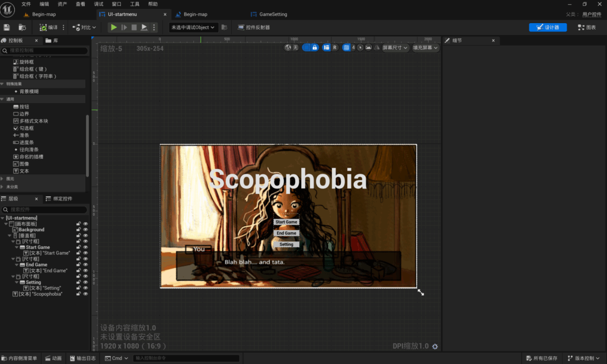The width and height of the screenshot is (607, 364).
Task: Open the 屏幕尺寸 screen size dropdown
Action: (395, 47)
